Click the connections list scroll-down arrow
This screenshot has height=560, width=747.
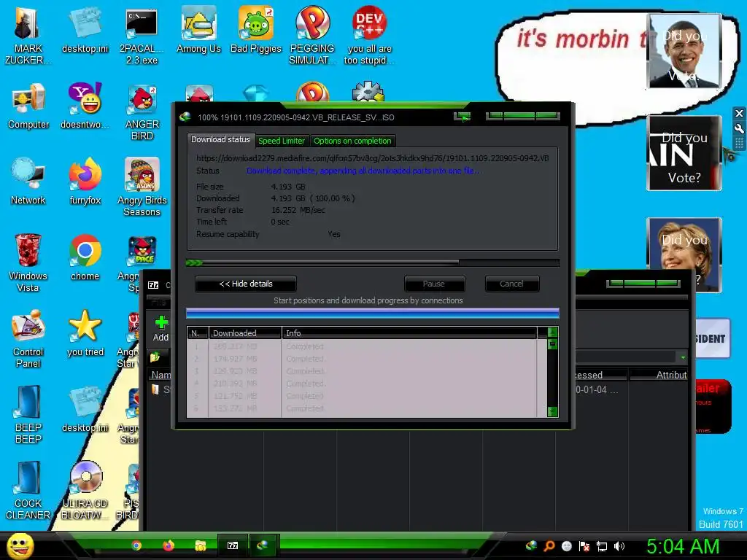553,411
